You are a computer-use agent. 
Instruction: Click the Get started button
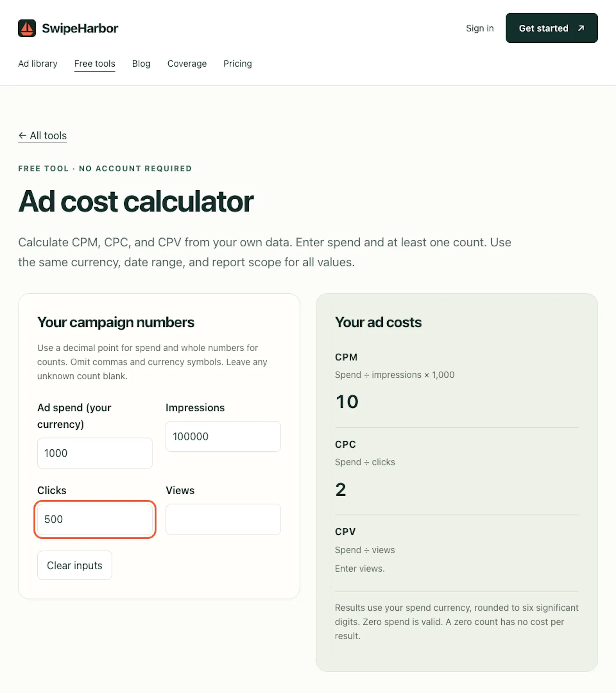click(x=551, y=28)
